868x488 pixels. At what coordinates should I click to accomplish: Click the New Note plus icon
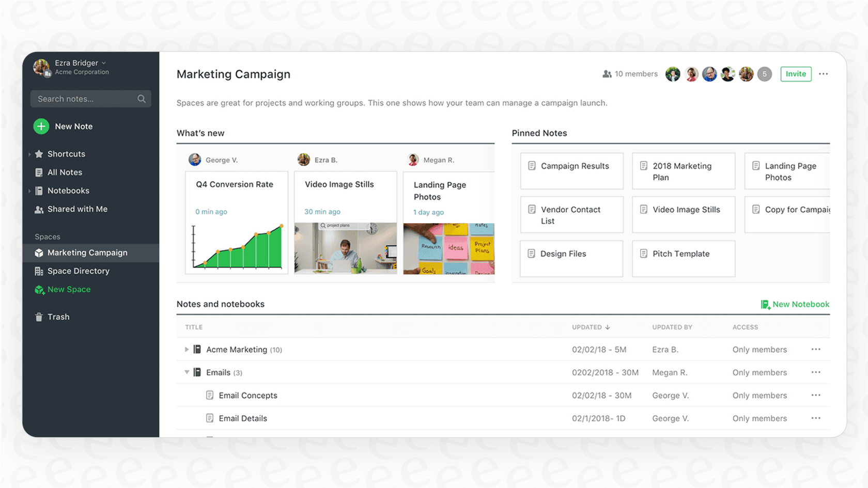pos(41,126)
